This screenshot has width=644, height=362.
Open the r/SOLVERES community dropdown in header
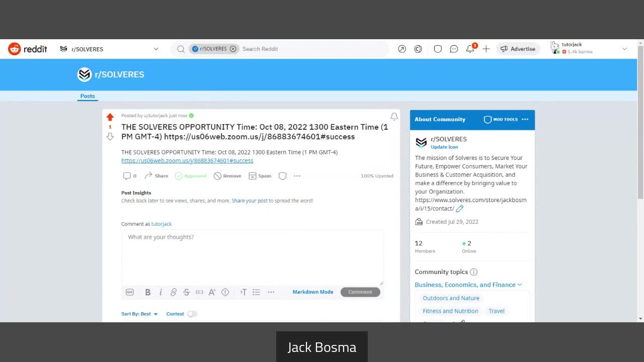[109, 49]
